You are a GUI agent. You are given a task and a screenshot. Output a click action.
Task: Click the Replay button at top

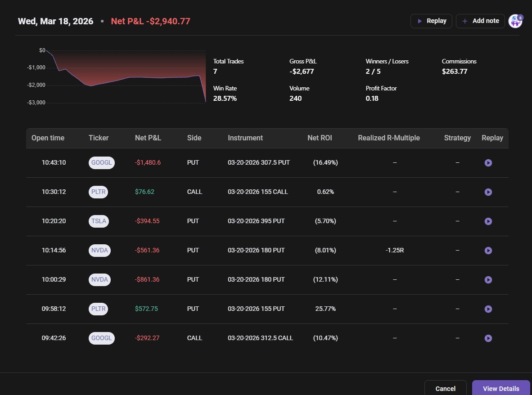pos(431,21)
